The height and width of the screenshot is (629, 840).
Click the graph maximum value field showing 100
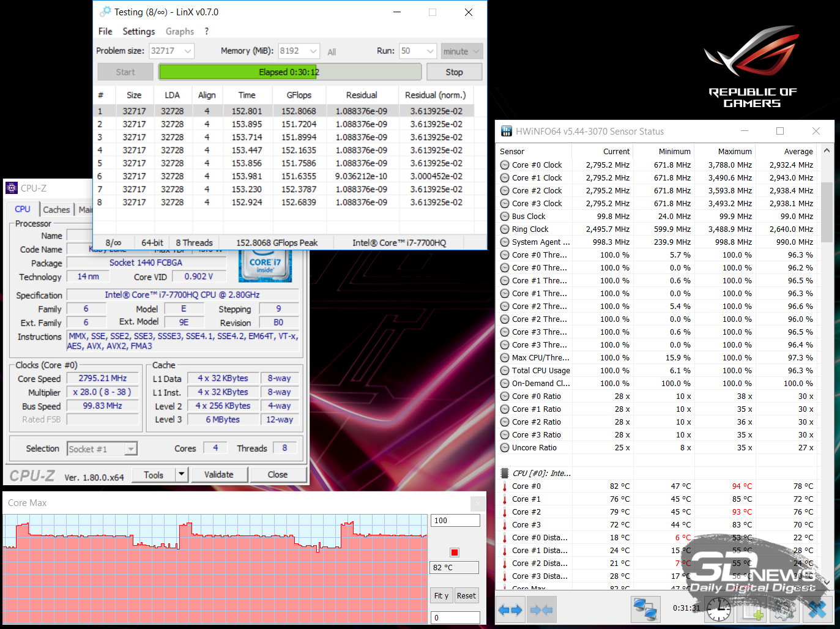point(455,520)
